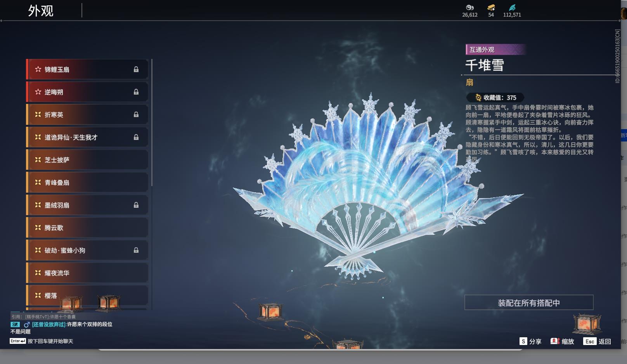Click Esc 返回 to go back
Image resolution: width=627 pixels, height=364 pixels.
coord(598,341)
